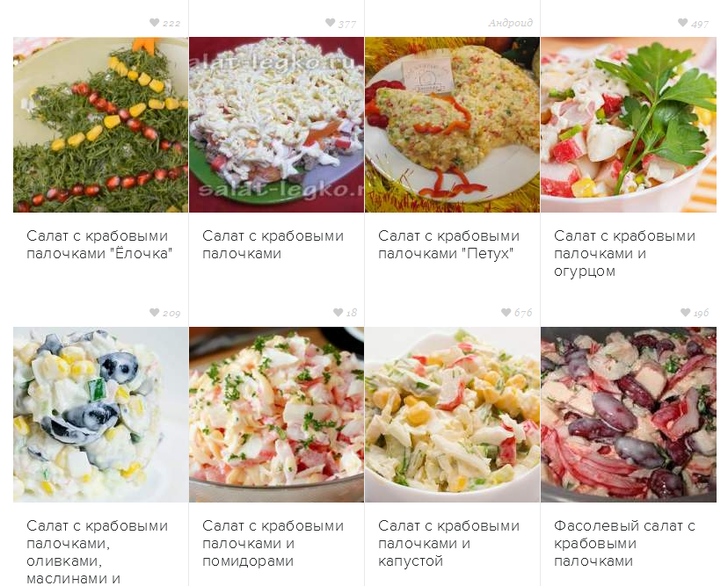Image resolution: width=728 pixels, height=586 pixels.
Task: Open "Салат с крабовыми палочками и помидорами" title
Action: (273, 543)
